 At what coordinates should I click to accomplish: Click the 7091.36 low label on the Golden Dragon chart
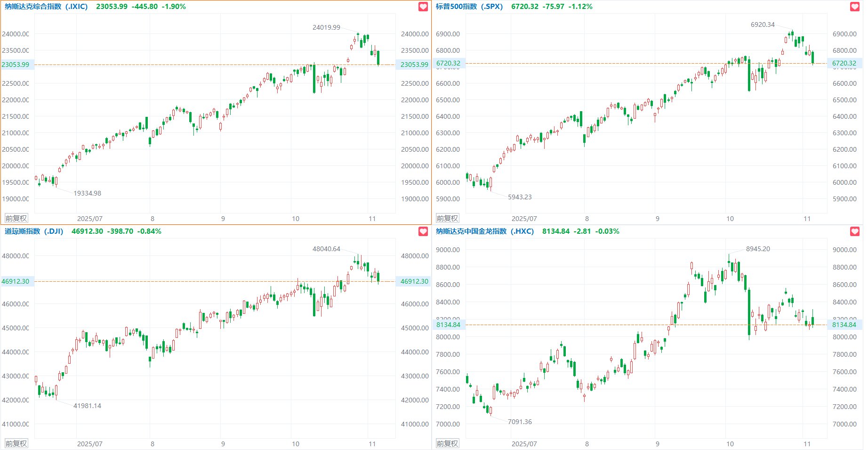520,422
